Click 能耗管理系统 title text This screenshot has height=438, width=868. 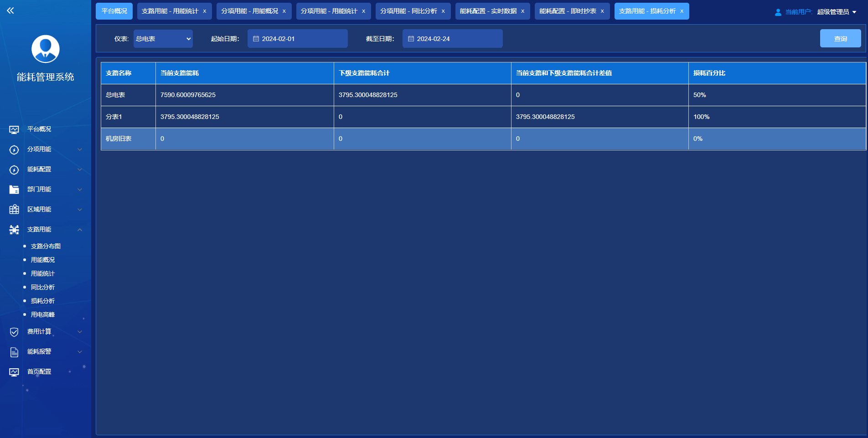pos(46,77)
